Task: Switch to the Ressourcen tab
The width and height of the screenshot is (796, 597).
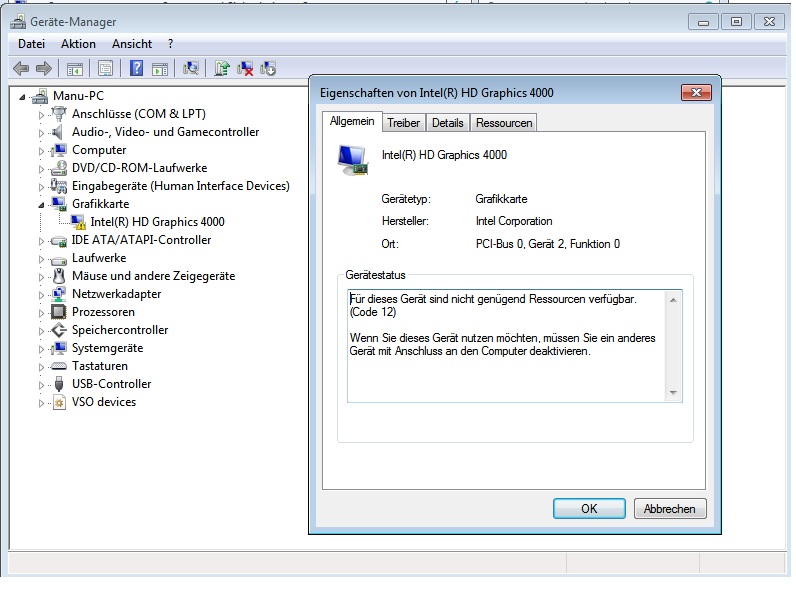Action: [x=504, y=123]
